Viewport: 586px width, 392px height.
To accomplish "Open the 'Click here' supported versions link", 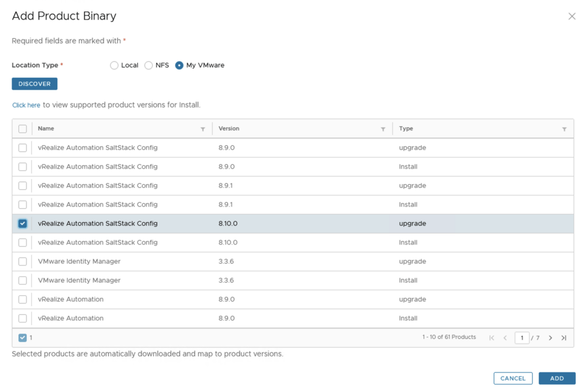I will pyautogui.click(x=26, y=105).
